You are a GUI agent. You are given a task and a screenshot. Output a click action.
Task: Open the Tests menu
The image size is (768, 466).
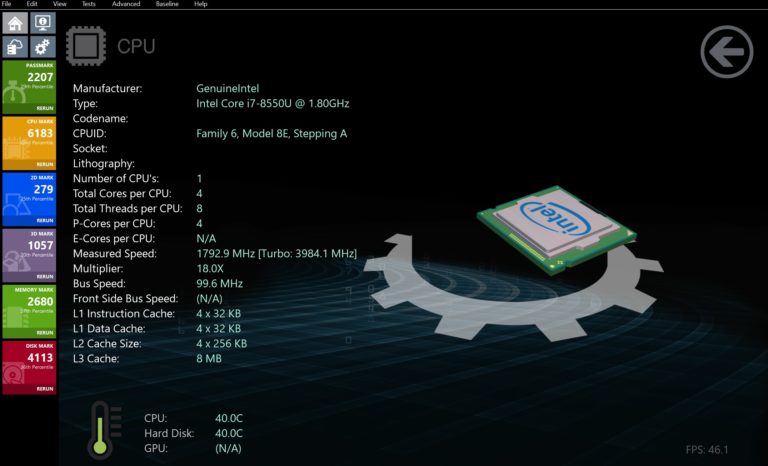pyautogui.click(x=89, y=4)
